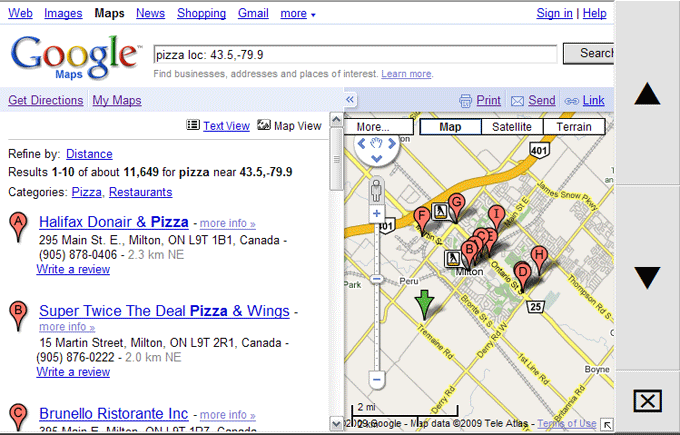The height and width of the screenshot is (435, 680).
Task: Click the map zoom slider handle
Action: point(376,279)
